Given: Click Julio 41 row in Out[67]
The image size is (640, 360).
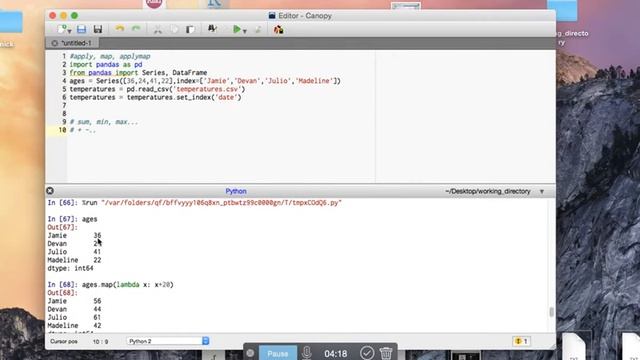Looking at the screenshot, I should (x=74, y=252).
